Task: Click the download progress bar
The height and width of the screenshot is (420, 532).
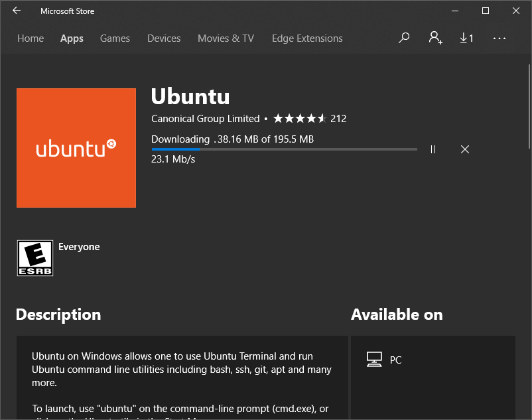Action: (x=285, y=149)
